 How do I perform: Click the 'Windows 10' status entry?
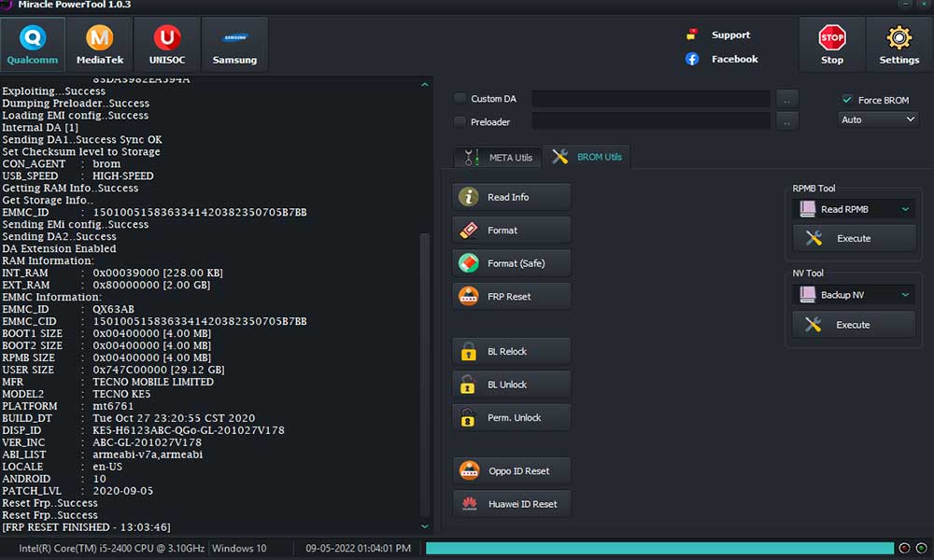click(x=239, y=548)
